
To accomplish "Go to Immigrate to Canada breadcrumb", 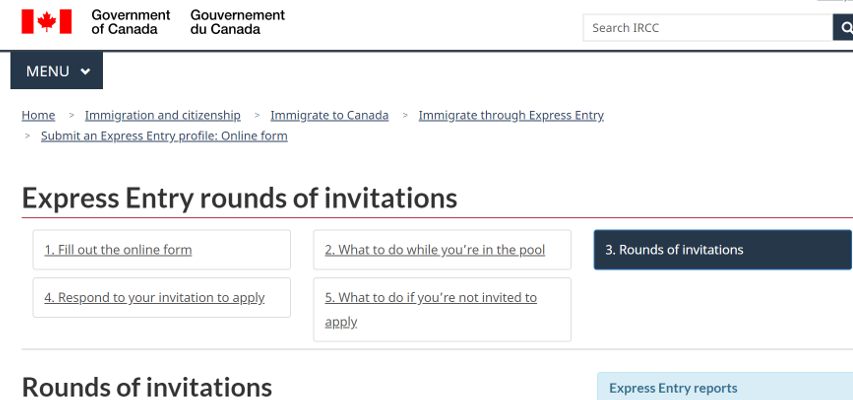I will click(x=330, y=115).
